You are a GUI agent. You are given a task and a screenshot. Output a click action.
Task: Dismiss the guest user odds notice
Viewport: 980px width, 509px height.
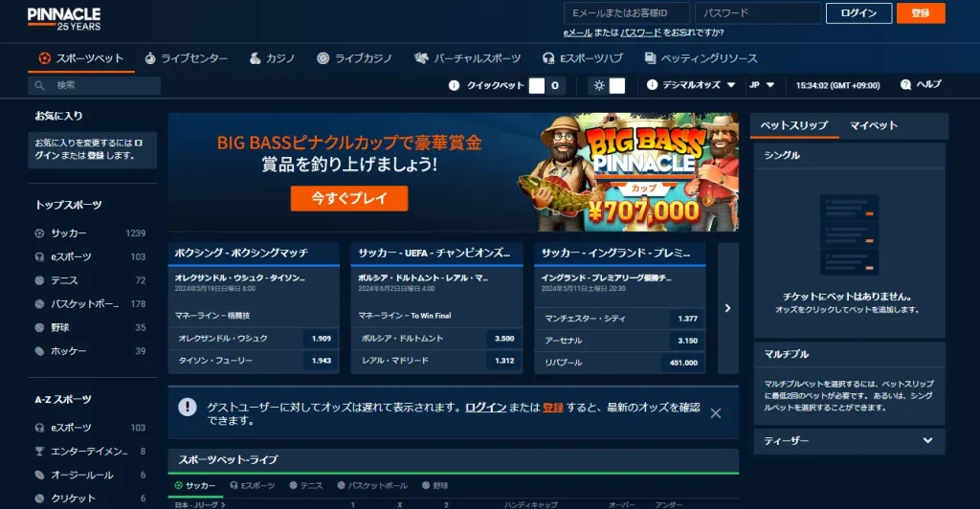point(715,413)
